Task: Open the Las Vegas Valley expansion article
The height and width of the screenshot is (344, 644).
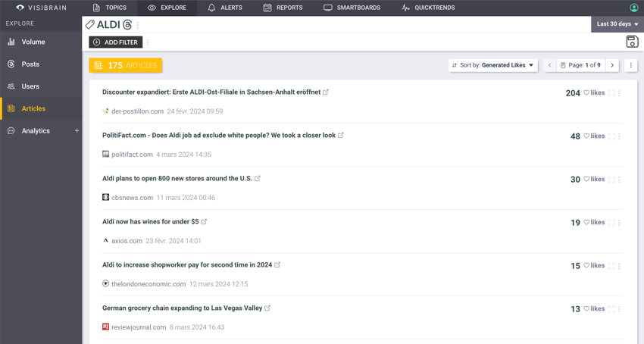Action: pyautogui.click(x=182, y=308)
